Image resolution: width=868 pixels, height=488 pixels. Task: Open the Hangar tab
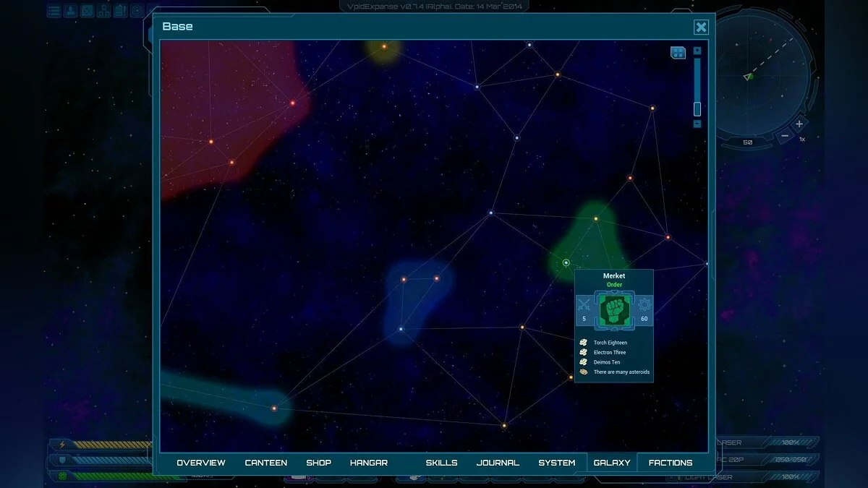369,463
